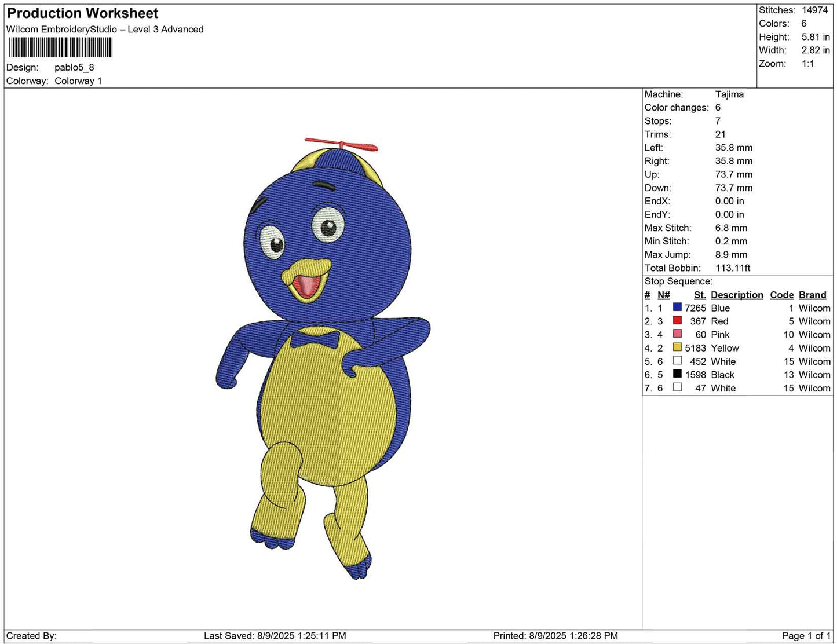Click the 'Colorway 1' value
Image resolution: width=837 pixels, height=644 pixels.
click(x=78, y=81)
